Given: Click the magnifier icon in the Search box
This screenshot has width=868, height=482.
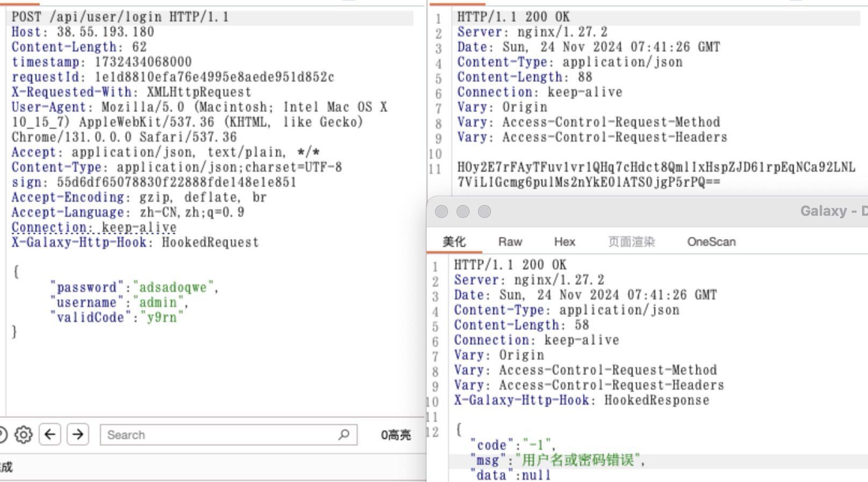Looking at the screenshot, I should (x=344, y=434).
